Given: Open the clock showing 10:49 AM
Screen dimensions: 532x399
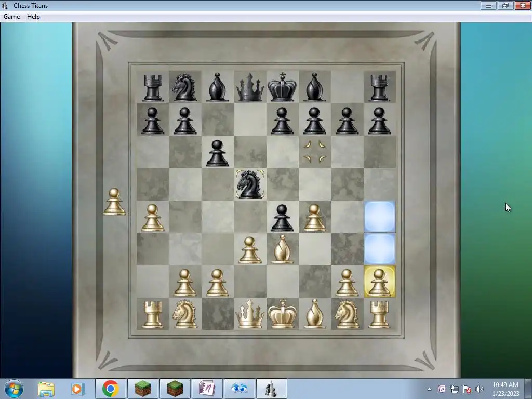Looking at the screenshot, I should pyautogui.click(x=505, y=389).
